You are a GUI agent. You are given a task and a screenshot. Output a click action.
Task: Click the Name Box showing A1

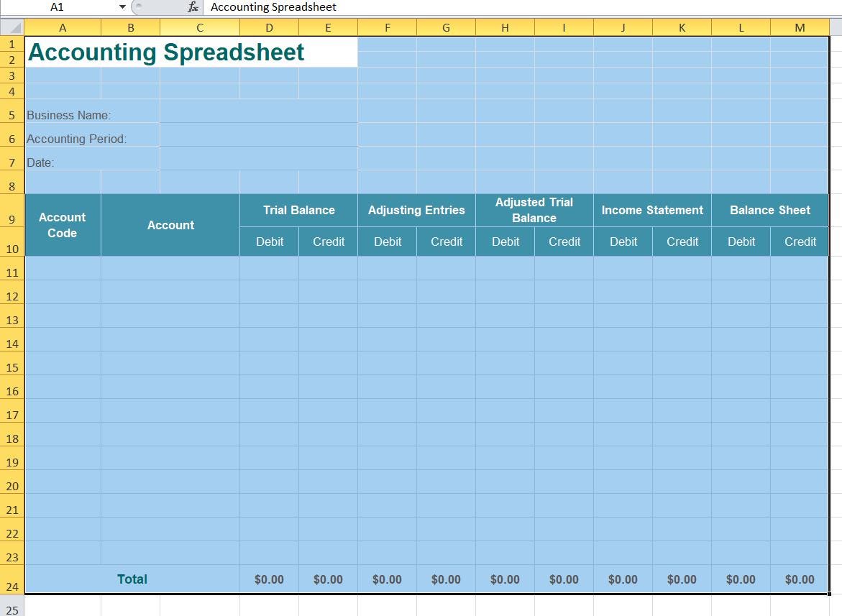pos(57,7)
